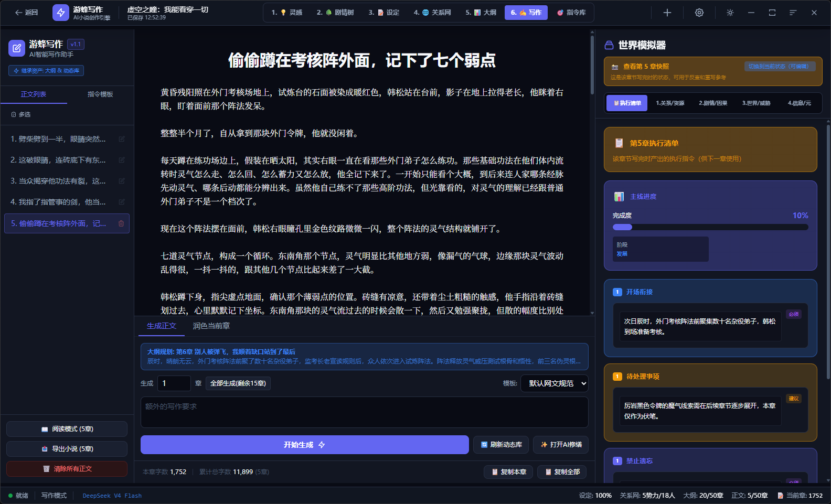Image resolution: width=831 pixels, height=504 pixels.
Task: Click the 开场衔接 card heading
Action: click(x=640, y=292)
